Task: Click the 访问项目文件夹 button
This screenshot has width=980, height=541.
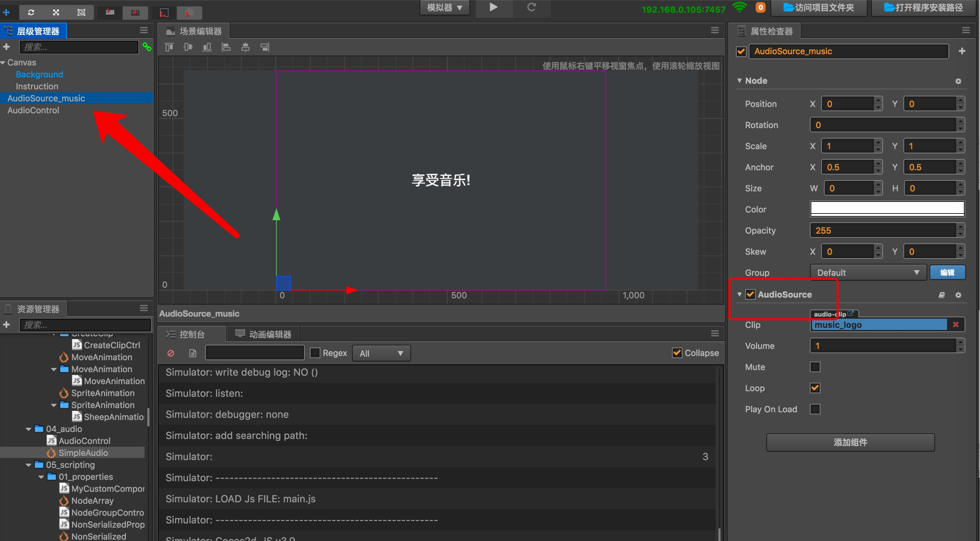Action: pos(818,8)
